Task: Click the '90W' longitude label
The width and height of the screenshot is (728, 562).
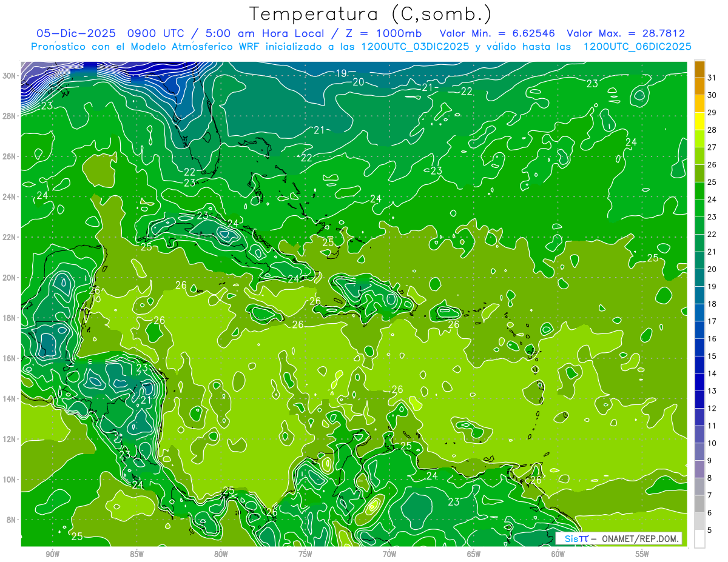Action: 52,554
